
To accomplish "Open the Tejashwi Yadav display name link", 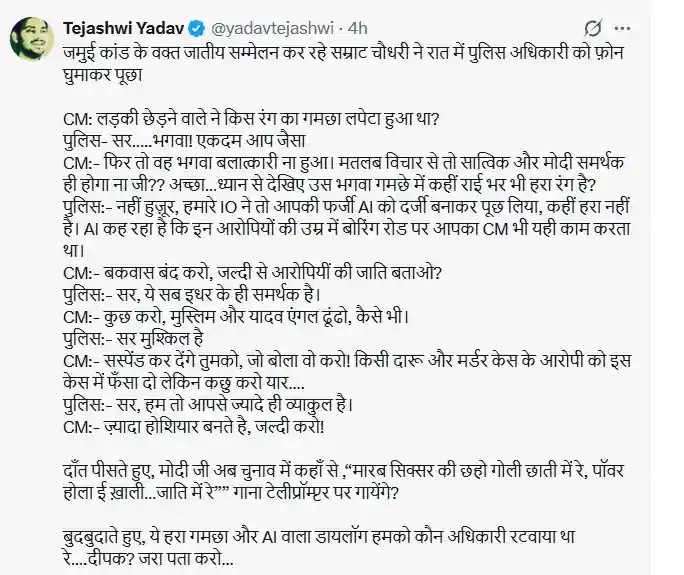I will (x=124, y=28).
